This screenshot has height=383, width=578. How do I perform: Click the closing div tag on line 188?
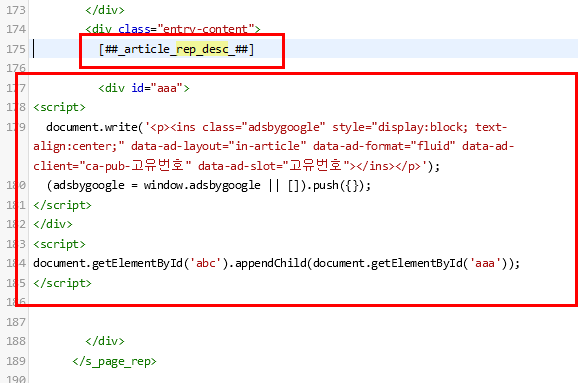tap(105, 341)
